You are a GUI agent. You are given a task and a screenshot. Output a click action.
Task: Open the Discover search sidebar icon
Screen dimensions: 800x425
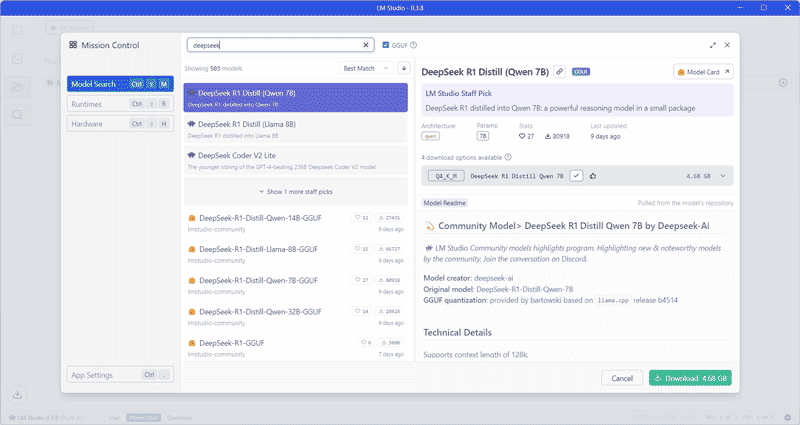(x=17, y=115)
